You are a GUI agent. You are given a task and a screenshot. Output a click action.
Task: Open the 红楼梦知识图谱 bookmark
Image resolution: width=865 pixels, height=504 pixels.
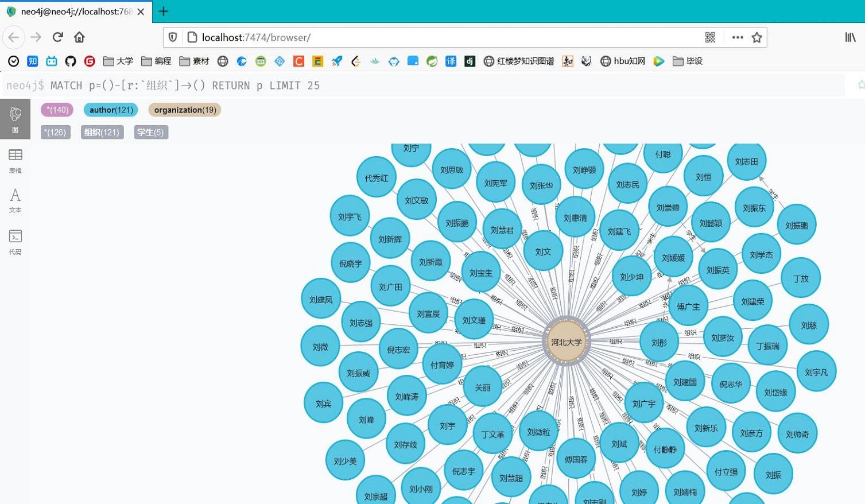tap(519, 61)
